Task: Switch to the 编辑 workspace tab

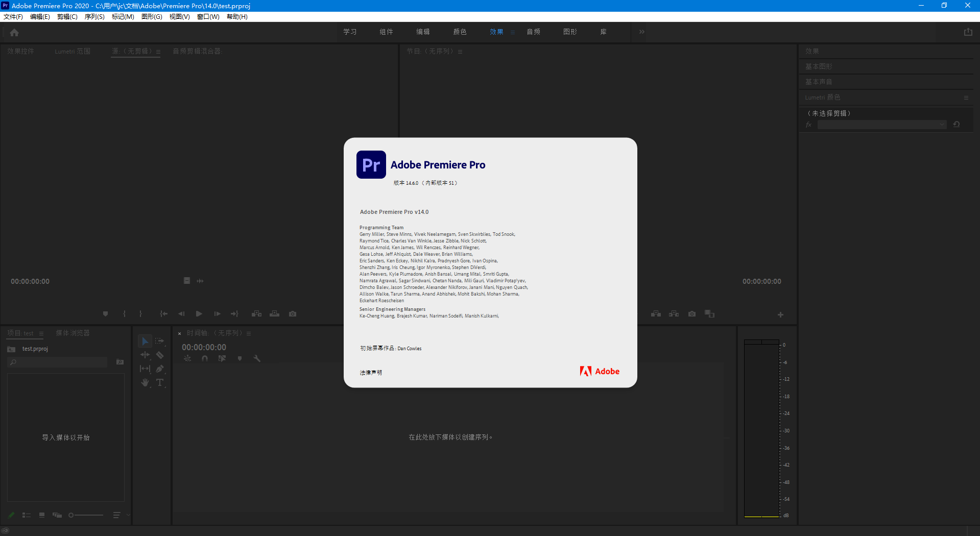Action: [423, 32]
